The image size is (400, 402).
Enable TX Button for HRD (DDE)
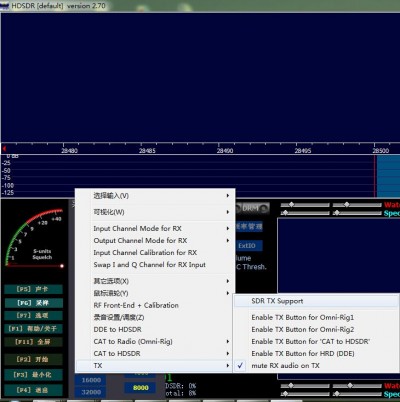(x=303, y=353)
